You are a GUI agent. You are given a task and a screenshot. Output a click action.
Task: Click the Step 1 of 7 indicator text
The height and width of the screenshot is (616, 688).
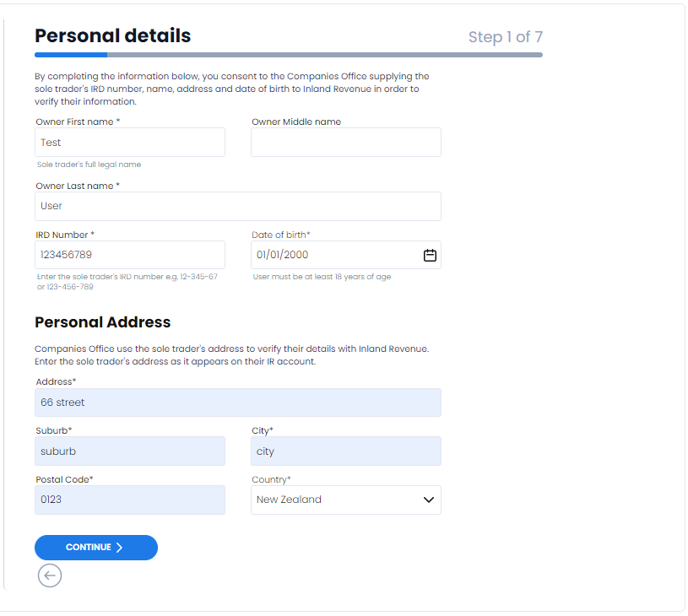click(x=506, y=37)
